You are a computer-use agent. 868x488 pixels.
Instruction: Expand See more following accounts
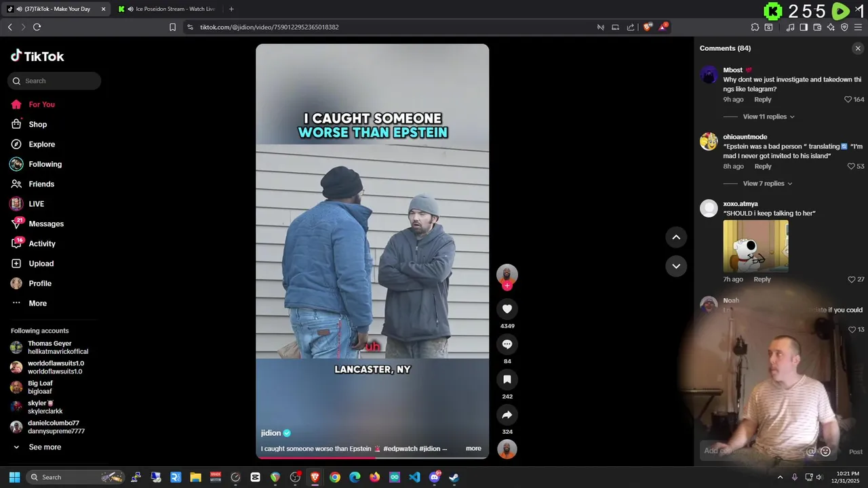click(45, 447)
